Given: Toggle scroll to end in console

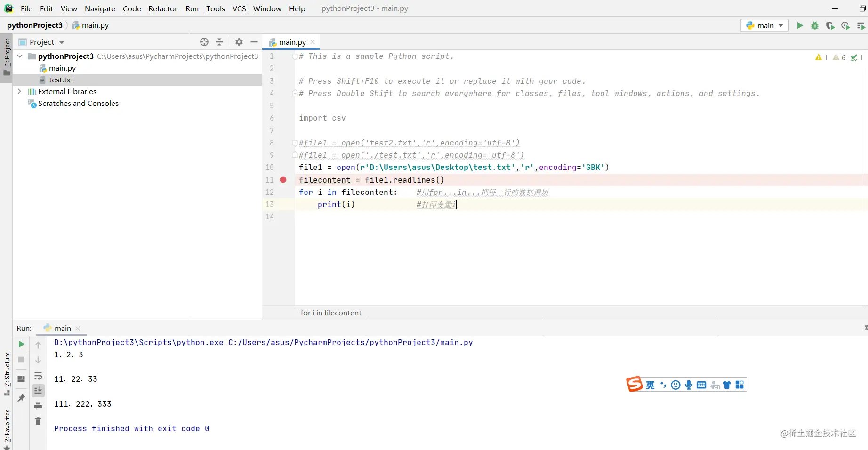Looking at the screenshot, I should [x=38, y=390].
